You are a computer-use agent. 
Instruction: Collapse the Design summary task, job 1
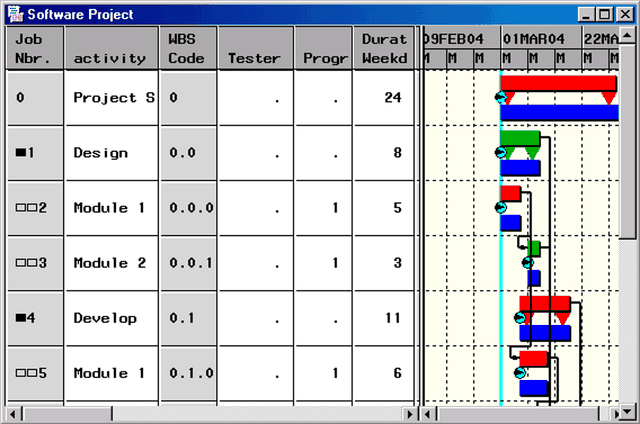pyautogui.click(x=21, y=153)
